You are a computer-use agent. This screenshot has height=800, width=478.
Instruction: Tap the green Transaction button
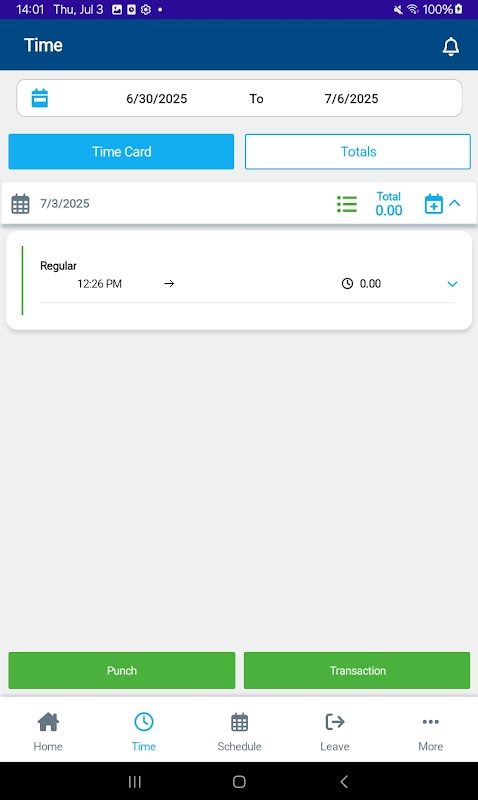point(357,670)
